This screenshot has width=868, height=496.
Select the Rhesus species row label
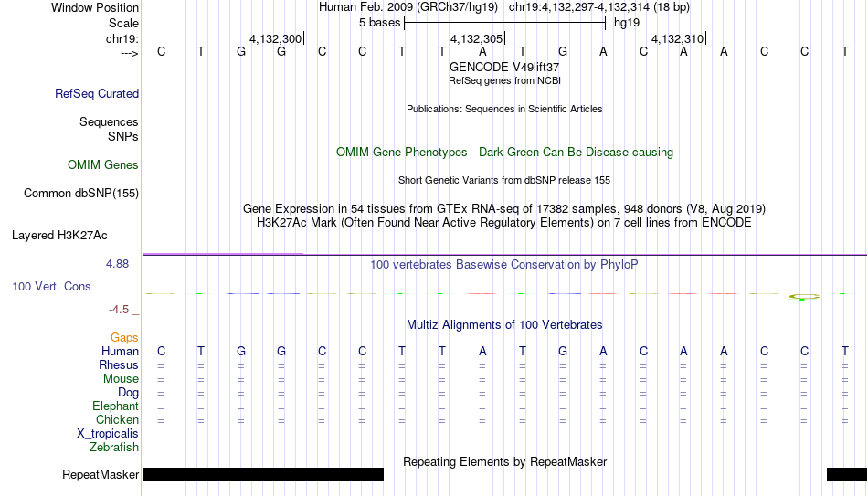tap(119, 364)
